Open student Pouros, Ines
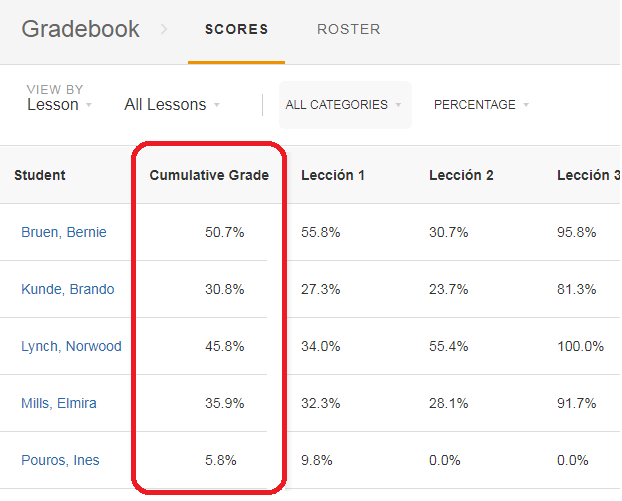Image resolution: width=622 pixels, height=501 pixels. [x=60, y=460]
